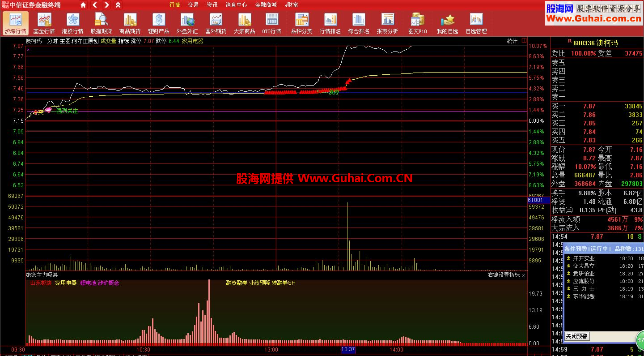Select 交大昂立 in the alert list
644x356 pixels.
point(584,266)
